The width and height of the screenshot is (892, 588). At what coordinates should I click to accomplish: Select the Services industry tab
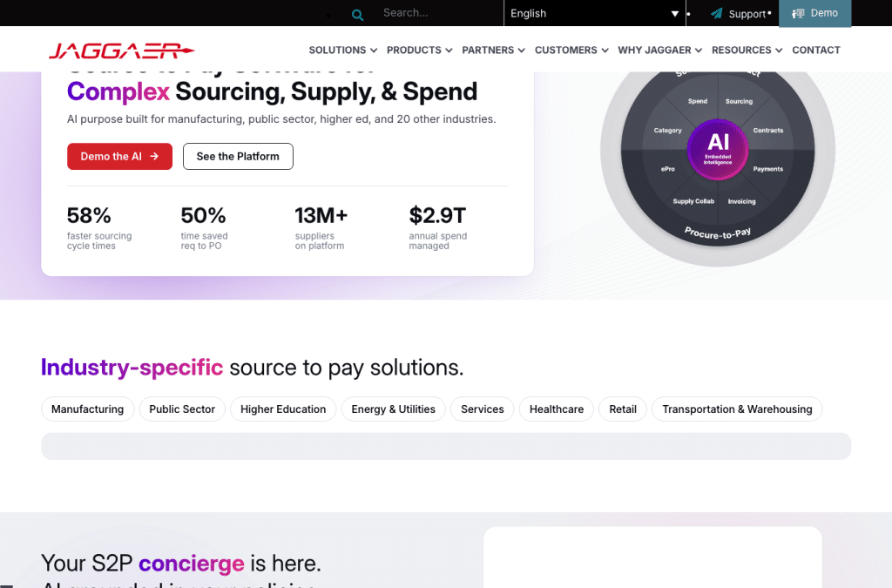click(483, 409)
